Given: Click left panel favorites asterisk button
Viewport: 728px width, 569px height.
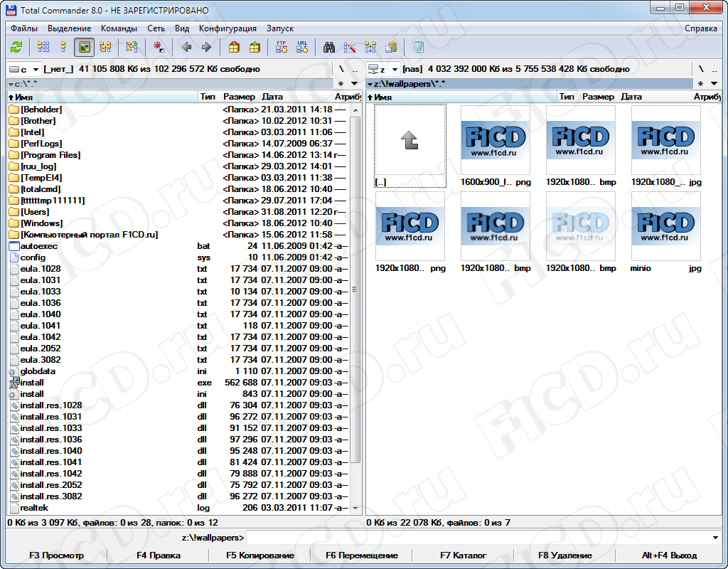Looking at the screenshot, I should (341, 84).
